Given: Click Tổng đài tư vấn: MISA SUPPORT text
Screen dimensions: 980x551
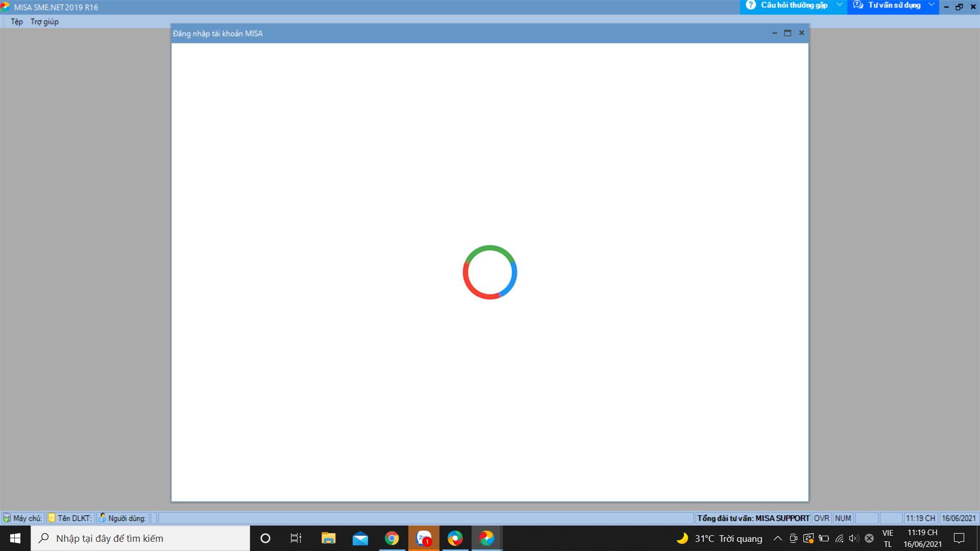Looking at the screenshot, I should (753, 518).
